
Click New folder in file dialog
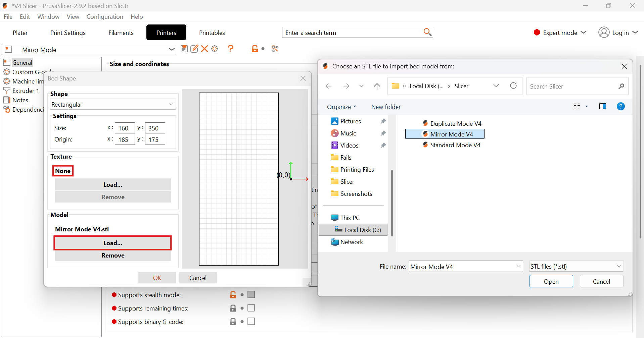[386, 107]
